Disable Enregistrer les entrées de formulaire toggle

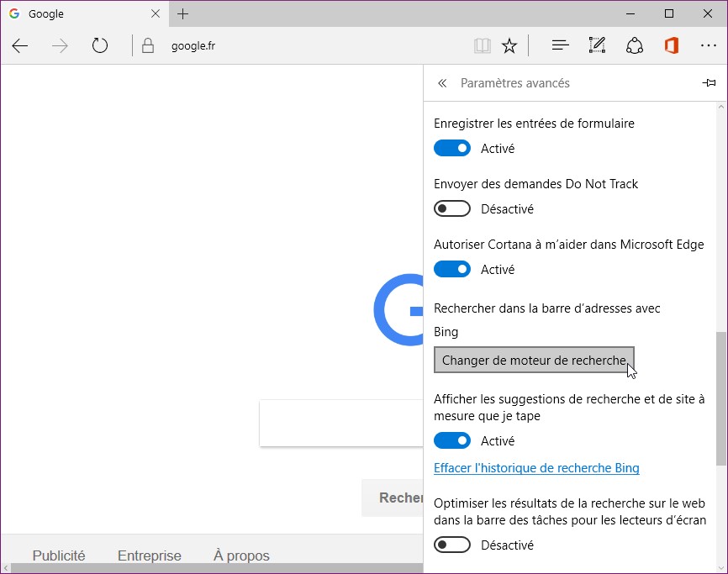point(452,149)
